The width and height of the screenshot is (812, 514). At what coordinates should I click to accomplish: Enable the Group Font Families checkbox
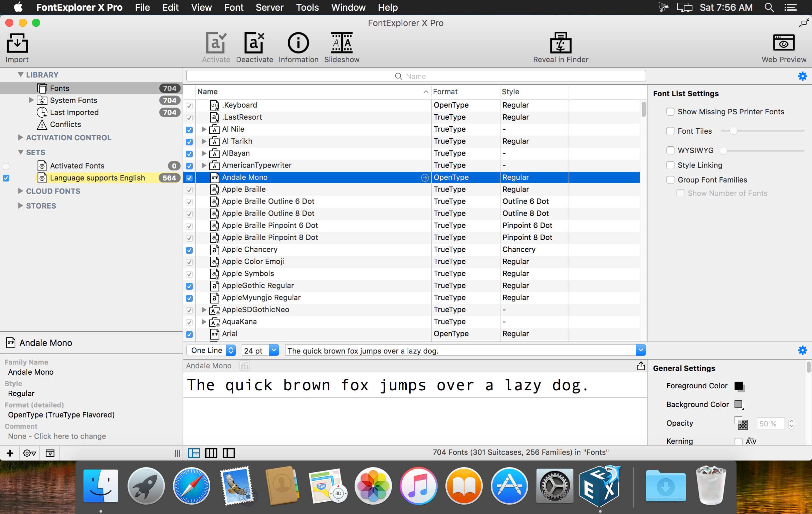point(669,179)
